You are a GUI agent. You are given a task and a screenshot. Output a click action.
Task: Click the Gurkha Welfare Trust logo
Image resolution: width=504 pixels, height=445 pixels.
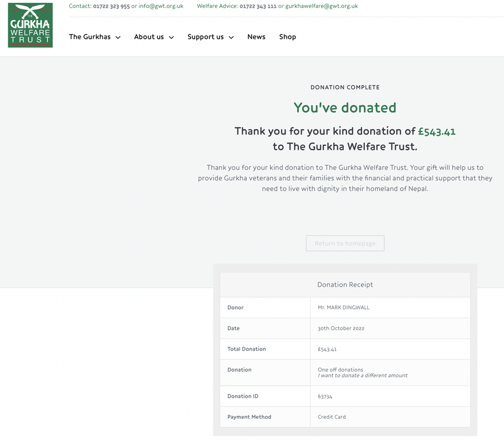tap(30, 25)
